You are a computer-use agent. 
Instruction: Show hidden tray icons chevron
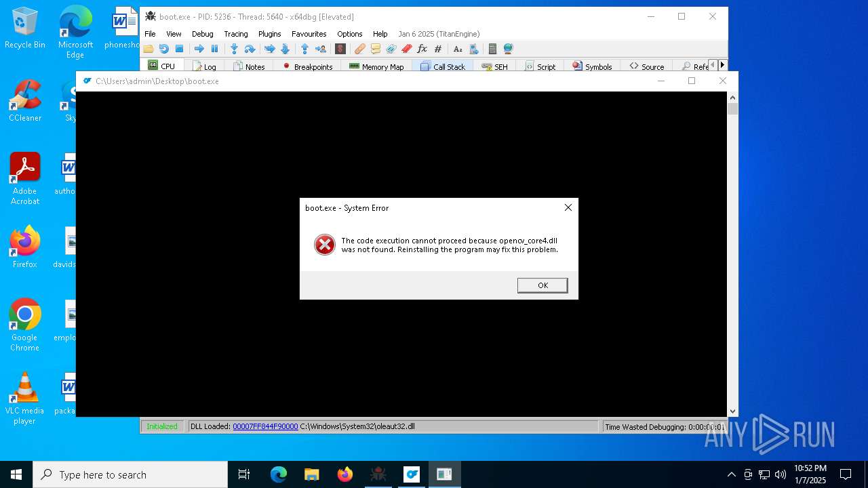coord(731,474)
